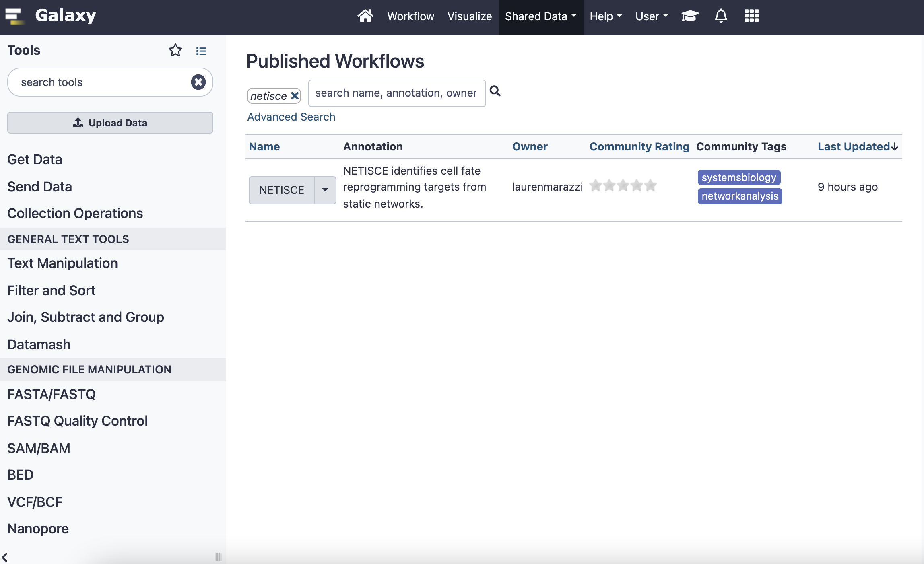Click the Upload Data button

[x=110, y=123]
